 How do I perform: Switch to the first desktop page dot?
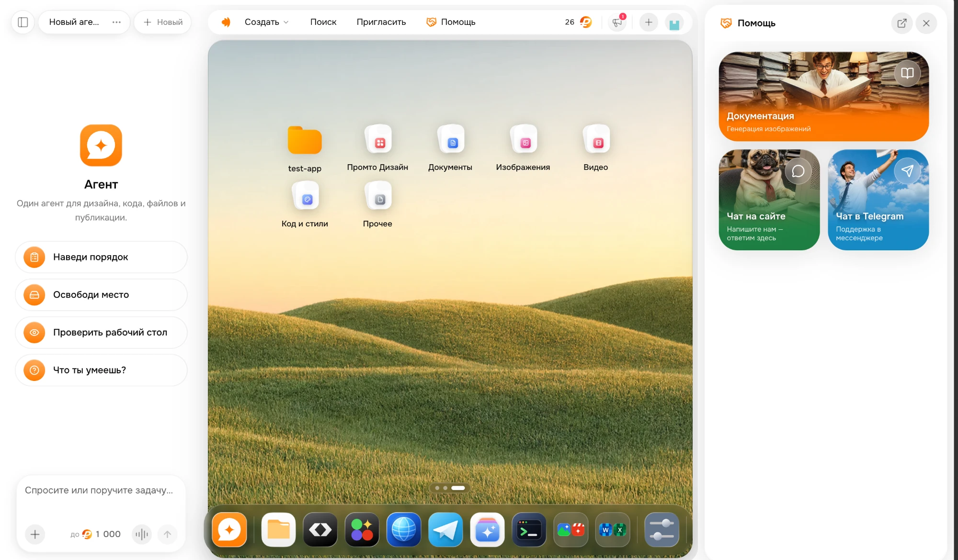coord(437,488)
